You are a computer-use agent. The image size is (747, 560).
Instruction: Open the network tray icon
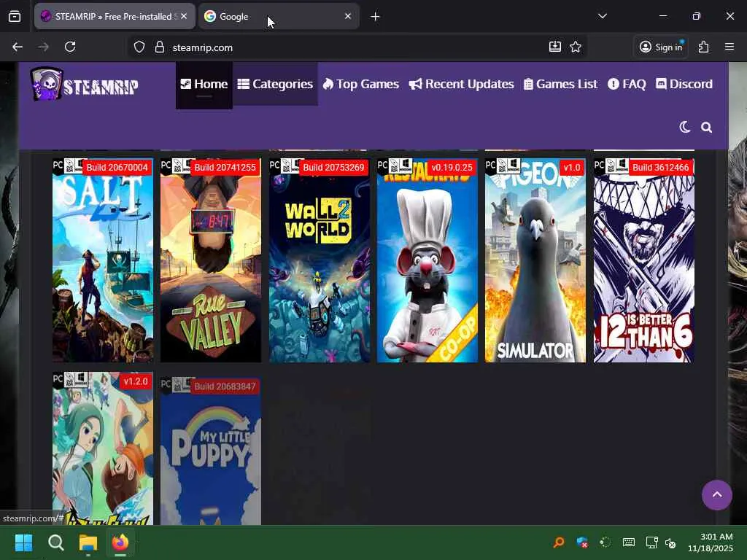(x=651, y=542)
